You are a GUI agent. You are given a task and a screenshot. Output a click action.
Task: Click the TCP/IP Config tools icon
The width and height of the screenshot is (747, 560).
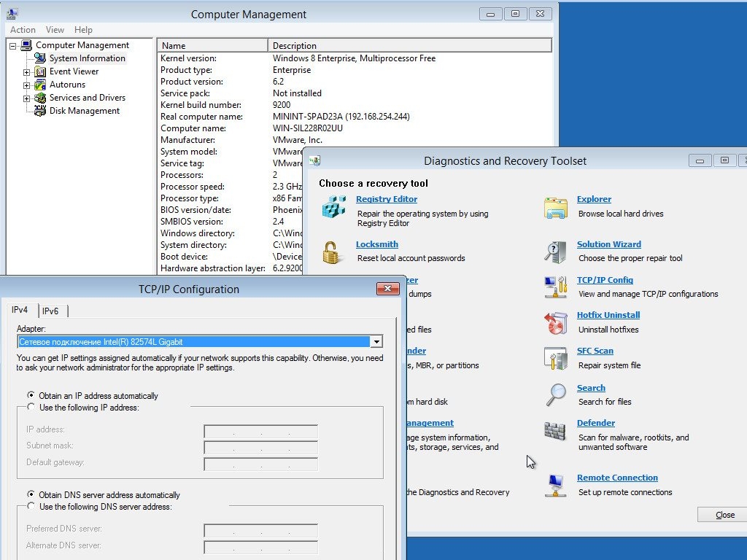556,287
